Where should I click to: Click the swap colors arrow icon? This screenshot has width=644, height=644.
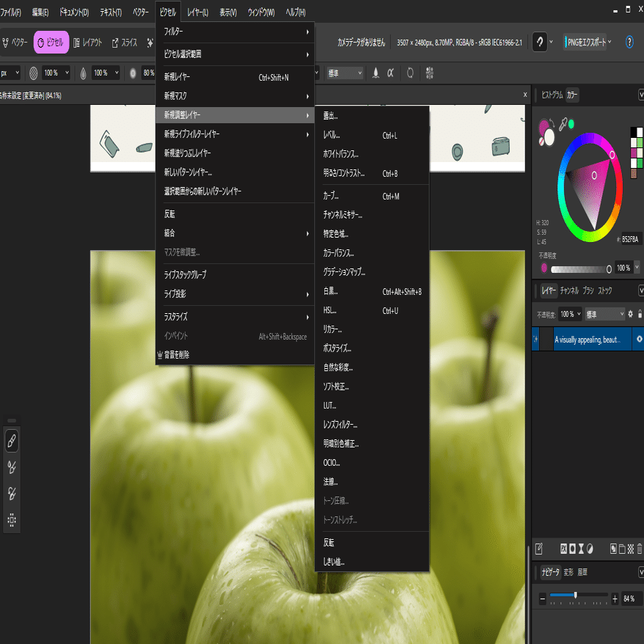(552, 122)
